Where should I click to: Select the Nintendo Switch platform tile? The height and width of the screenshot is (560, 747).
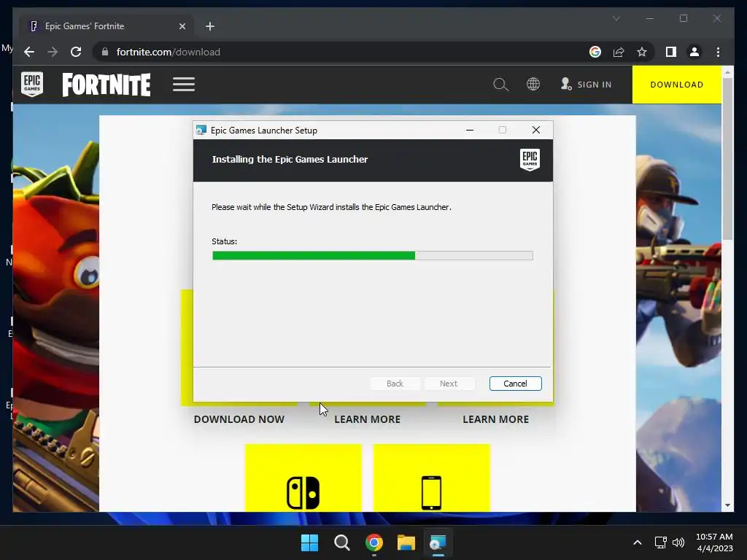click(303, 478)
